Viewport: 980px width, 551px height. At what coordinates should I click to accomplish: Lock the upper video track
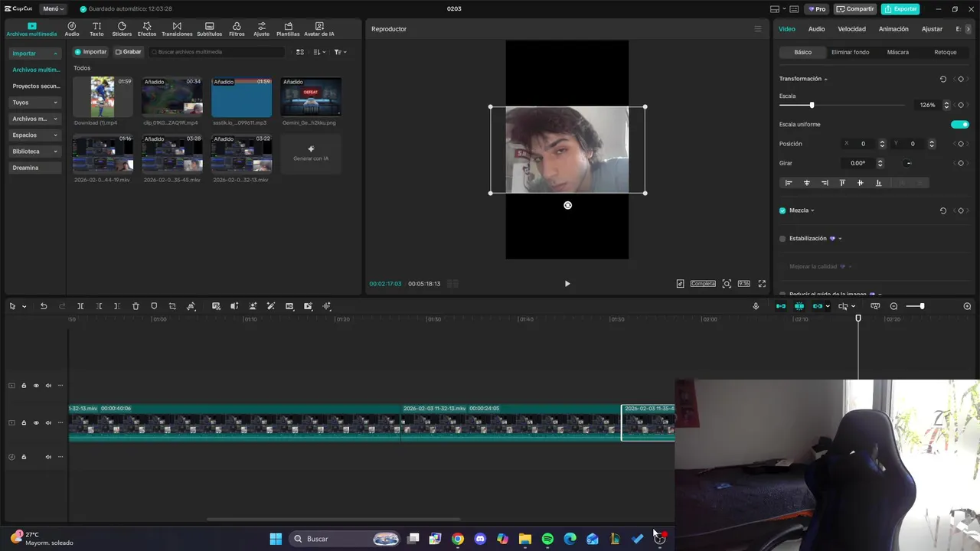coord(24,386)
